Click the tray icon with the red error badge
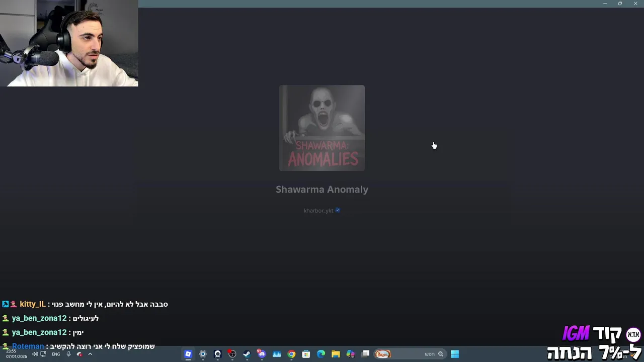This screenshot has height=362, width=644. 79,354
